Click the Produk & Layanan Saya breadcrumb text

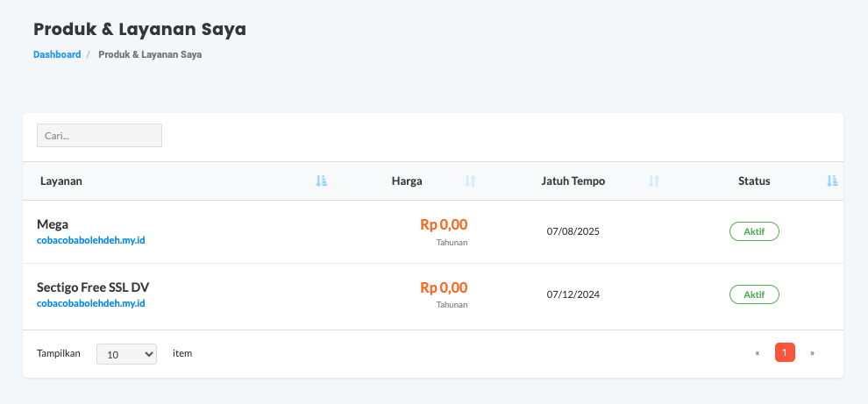click(x=150, y=55)
